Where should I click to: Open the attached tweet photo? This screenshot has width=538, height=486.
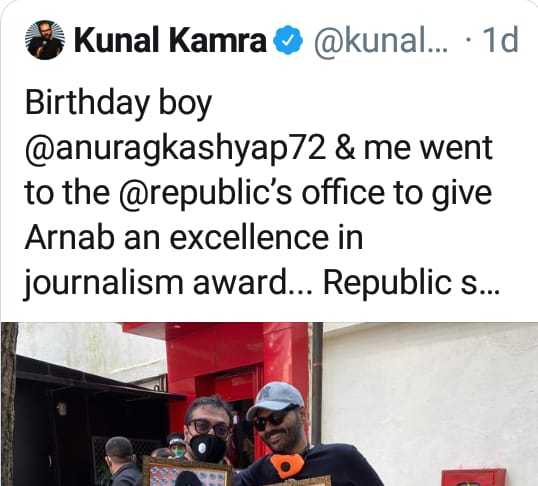click(x=269, y=404)
